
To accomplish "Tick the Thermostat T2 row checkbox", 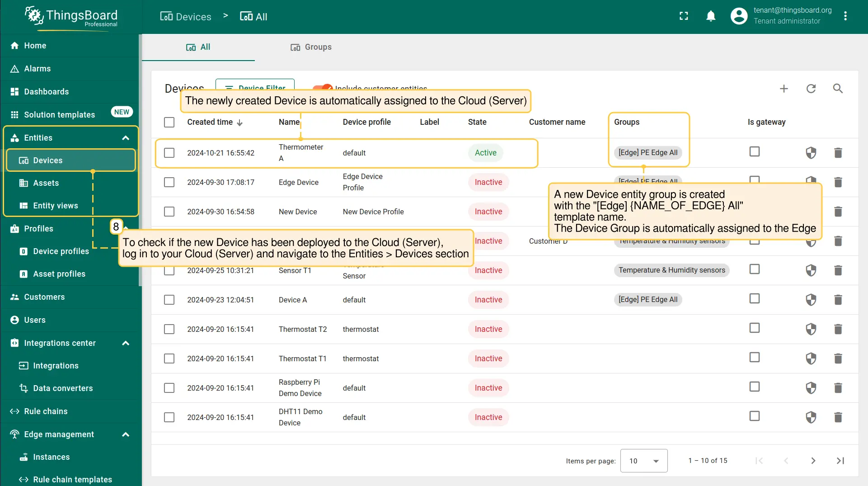I will point(169,329).
